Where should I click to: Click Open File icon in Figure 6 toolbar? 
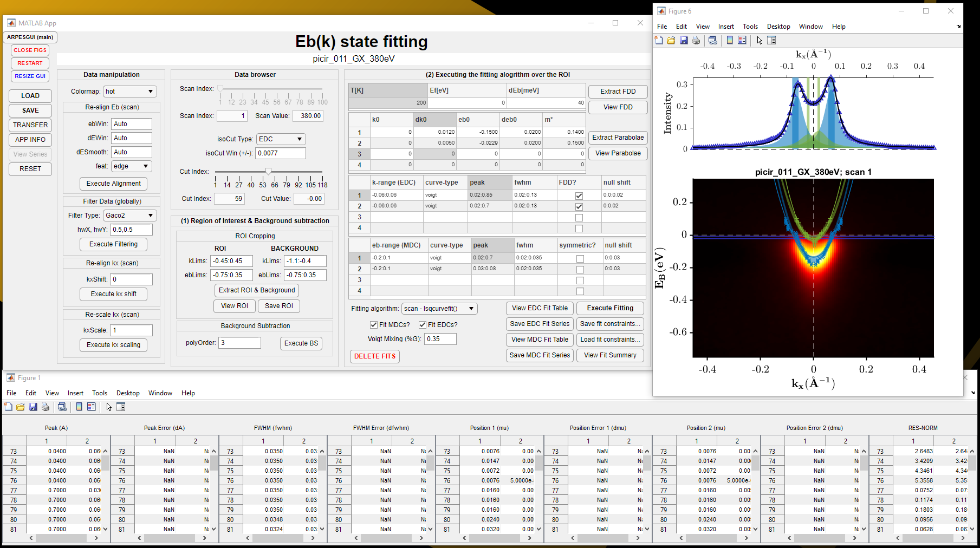click(671, 40)
